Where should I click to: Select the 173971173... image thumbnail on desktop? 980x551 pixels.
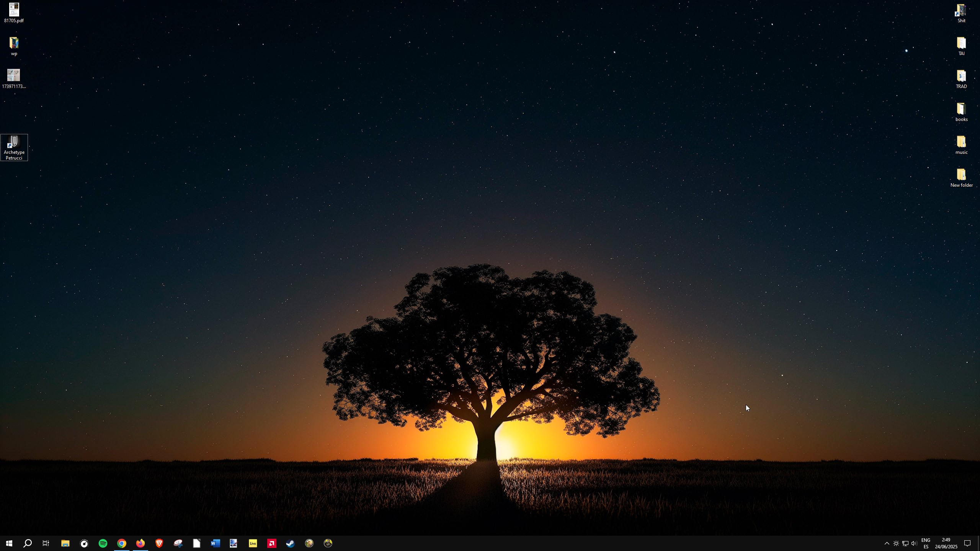point(14,79)
